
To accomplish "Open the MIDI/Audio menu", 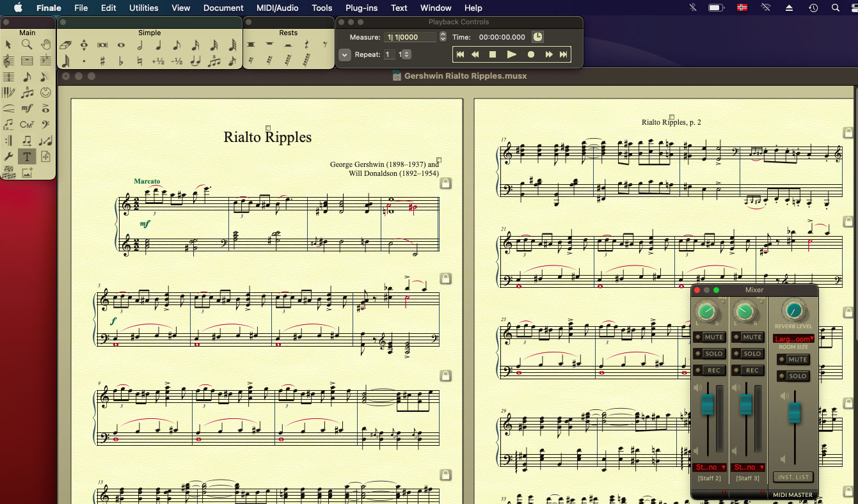I will tap(278, 8).
